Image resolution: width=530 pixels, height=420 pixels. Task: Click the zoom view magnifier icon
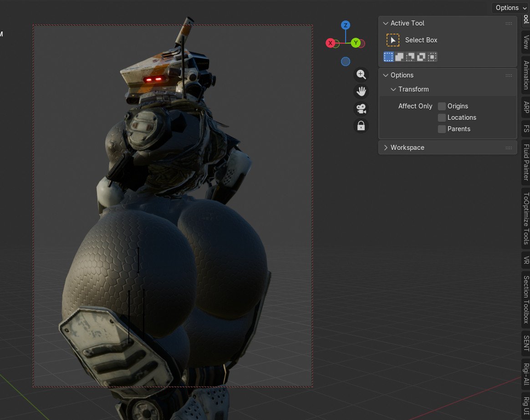[361, 74]
